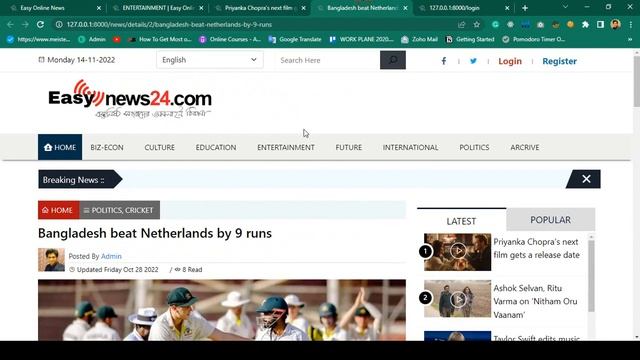Screen dimensions: 640x360
Task: Click the Easynews24.com logo
Action: tap(130, 99)
